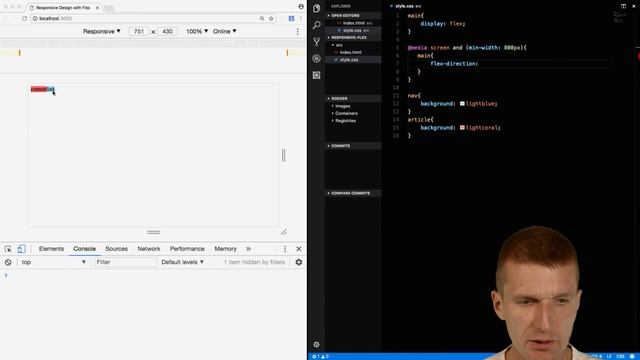Switch to the Network tab in DevTools

coord(149,249)
